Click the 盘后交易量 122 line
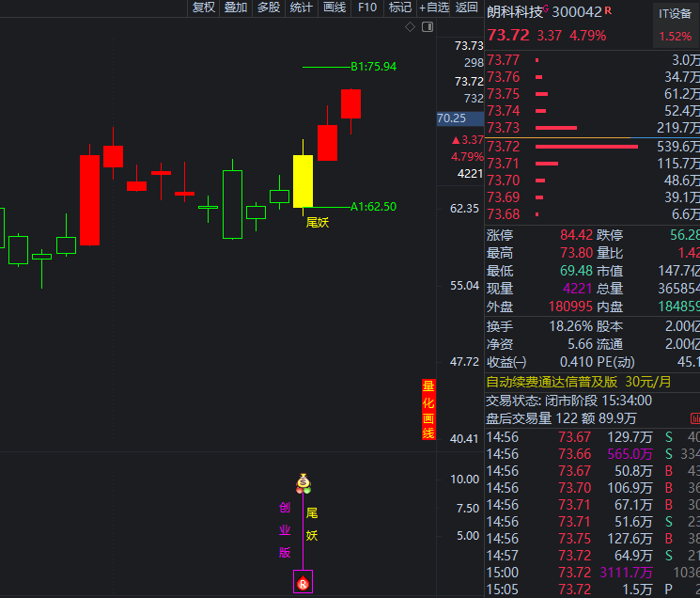The height and width of the screenshot is (598, 700). (x=561, y=418)
